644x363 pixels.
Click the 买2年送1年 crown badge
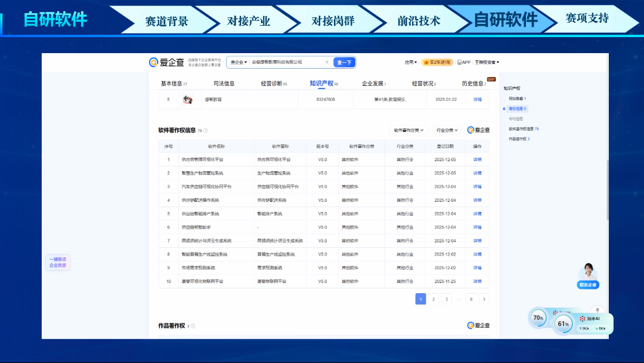click(x=437, y=62)
